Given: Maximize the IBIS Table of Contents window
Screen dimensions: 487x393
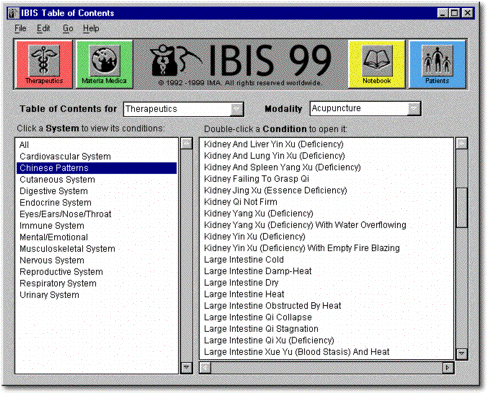Looking at the screenshot, I should click(454, 13).
